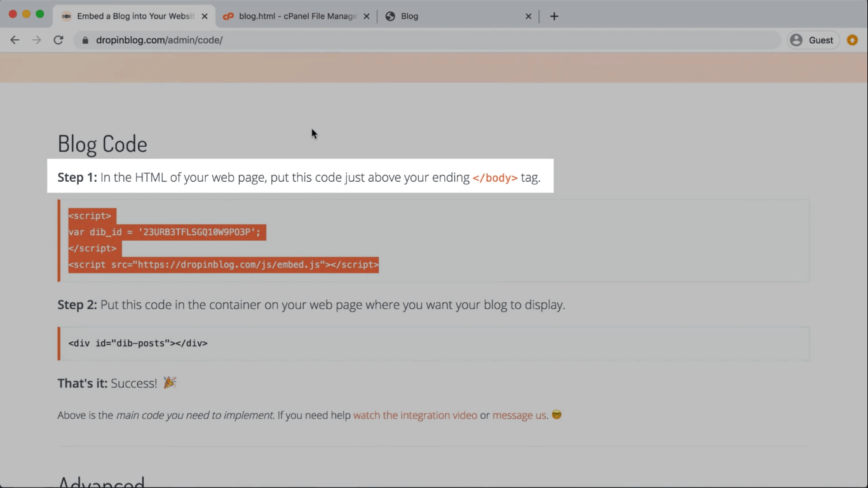Select the opening <script> code line
Screen dimensions: 868x488
tap(90, 216)
